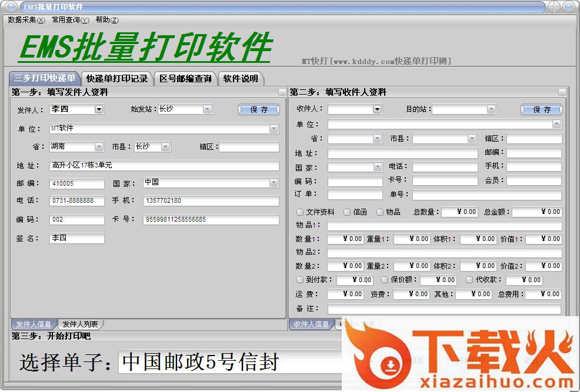Click the 运费 amount field
Image resolution: width=580 pixels, height=392 pixels.
tap(345, 294)
